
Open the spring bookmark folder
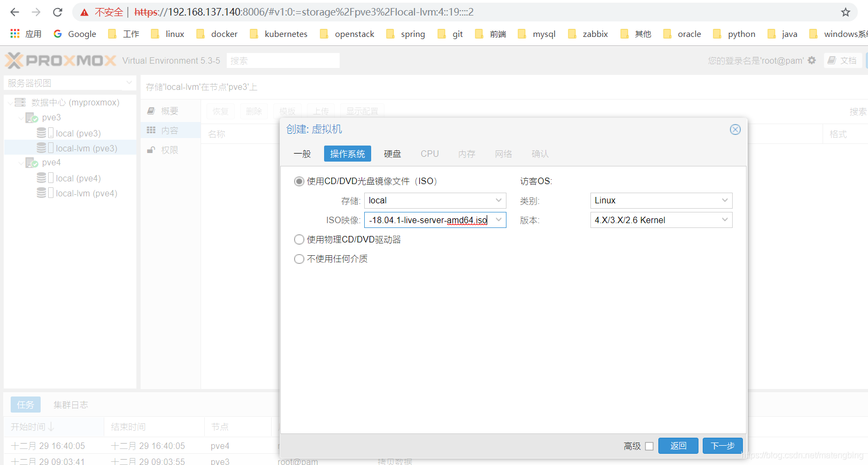(x=405, y=34)
